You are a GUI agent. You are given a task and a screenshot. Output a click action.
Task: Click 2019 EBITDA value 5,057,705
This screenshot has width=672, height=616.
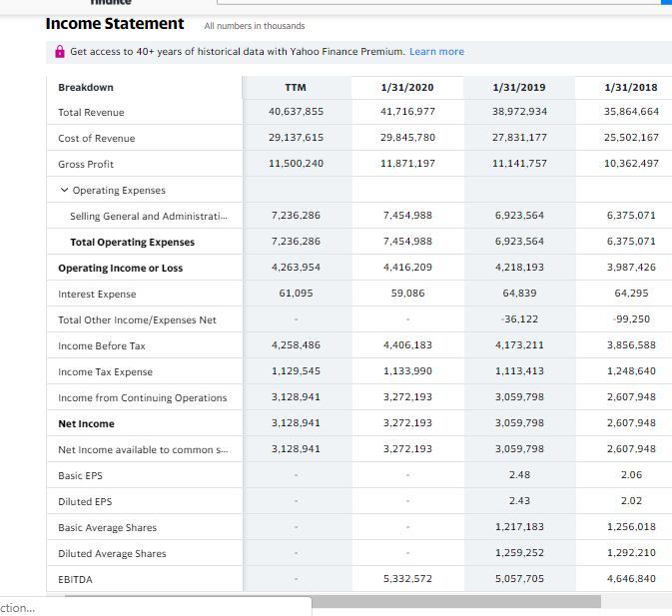pyautogui.click(x=519, y=579)
